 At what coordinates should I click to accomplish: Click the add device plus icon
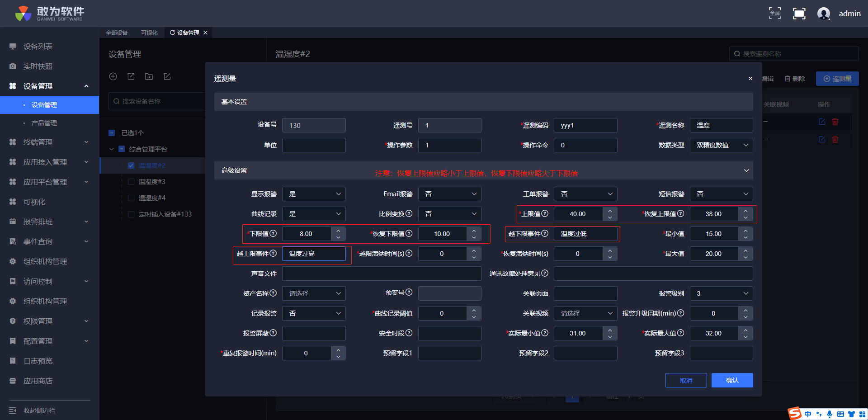click(113, 76)
